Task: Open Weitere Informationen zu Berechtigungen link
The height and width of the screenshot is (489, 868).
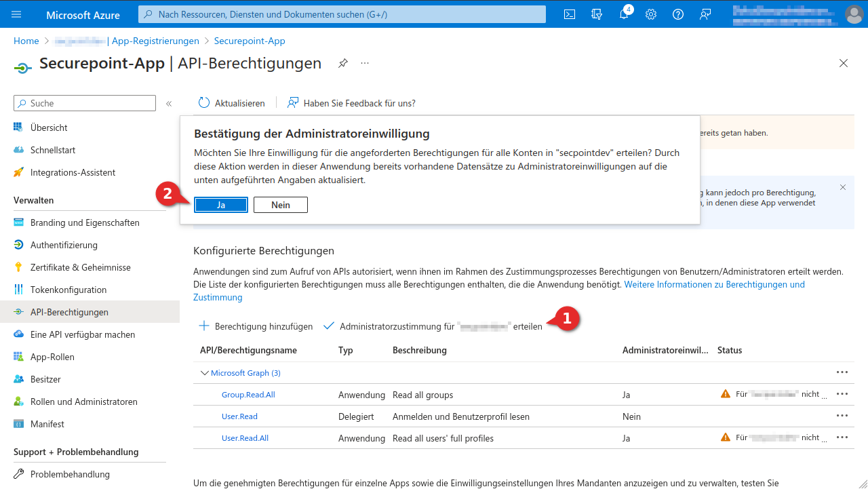Action: [x=714, y=284]
